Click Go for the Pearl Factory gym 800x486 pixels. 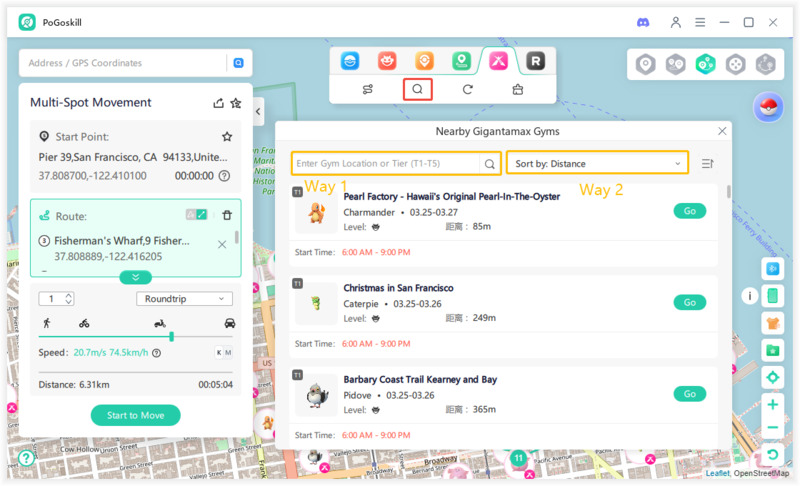(689, 211)
